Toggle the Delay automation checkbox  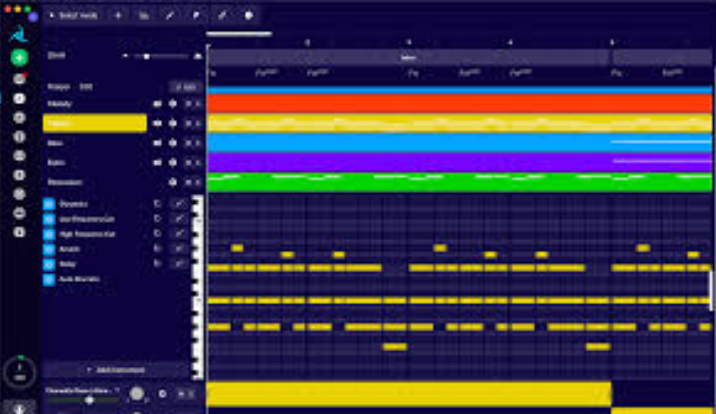tap(49, 264)
